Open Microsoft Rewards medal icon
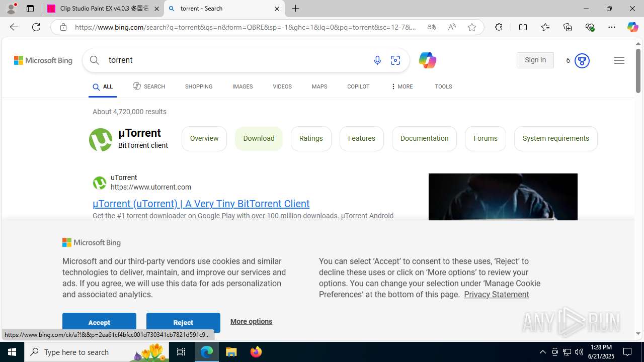 [x=582, y=61]
